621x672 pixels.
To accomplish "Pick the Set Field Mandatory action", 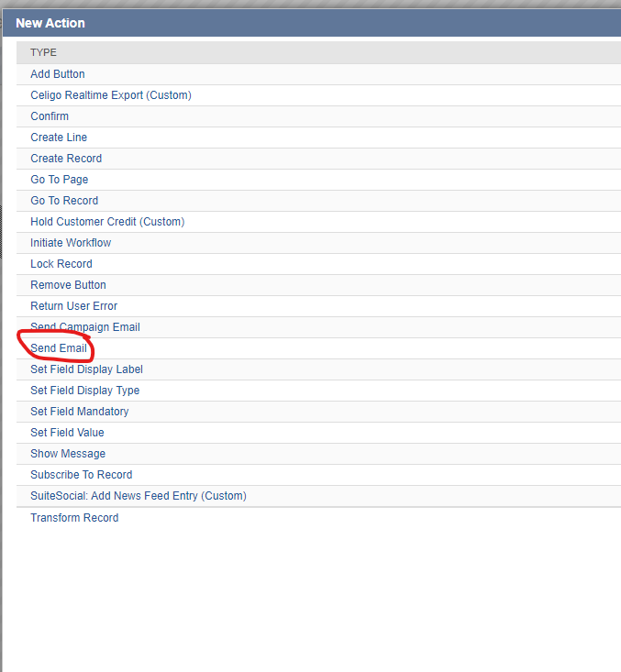I will 80,412.
